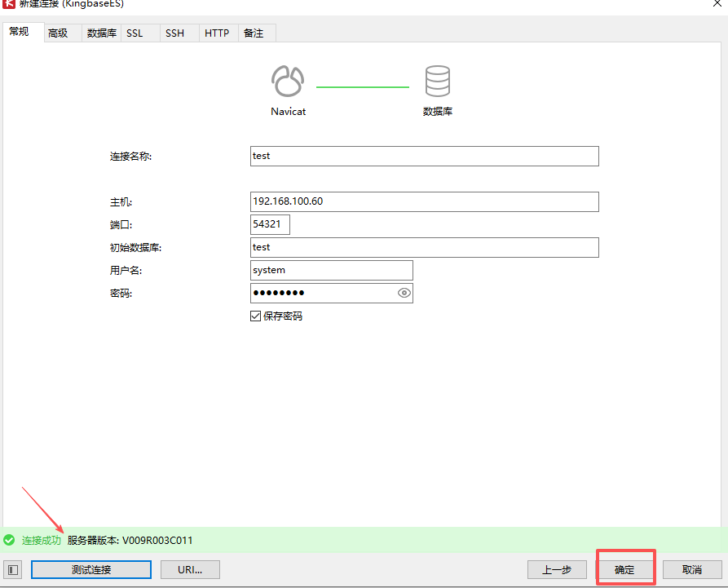
Task: Switch to the 常规 tab
Action: click(23, 32)
